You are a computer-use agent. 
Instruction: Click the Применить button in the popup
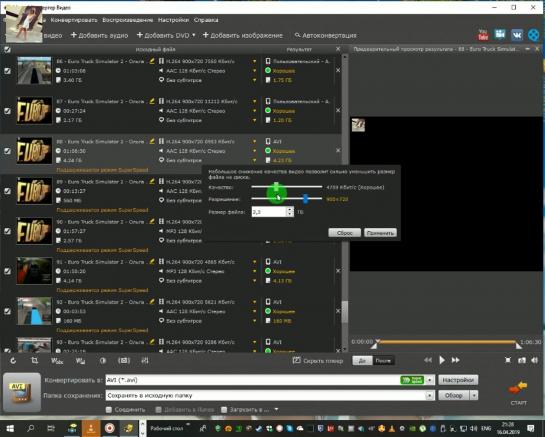[x=380, y=233]
